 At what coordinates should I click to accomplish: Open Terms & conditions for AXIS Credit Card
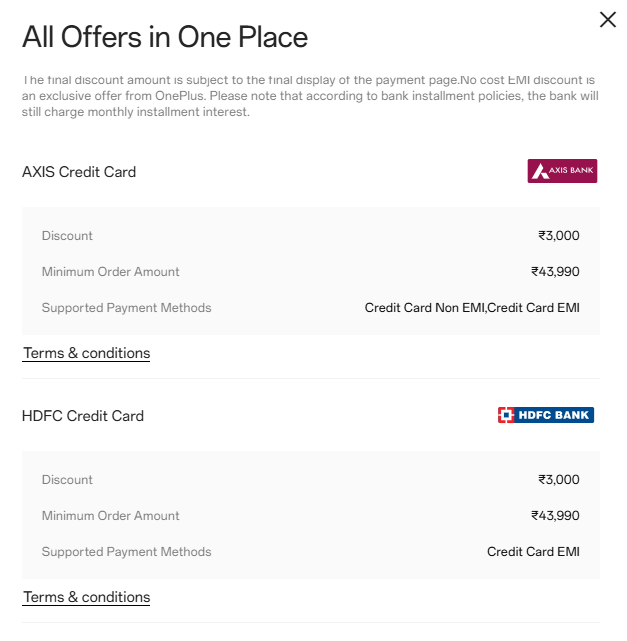tap(86, 353)
